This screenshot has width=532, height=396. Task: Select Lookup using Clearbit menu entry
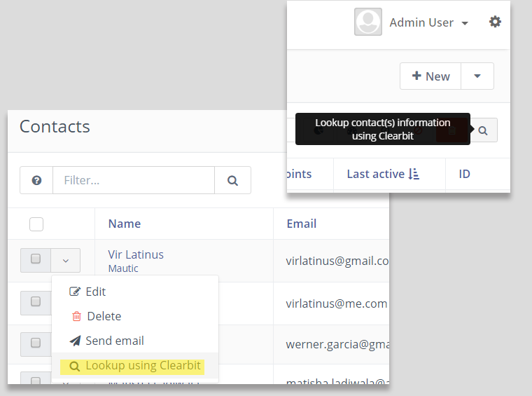tap(143, 366)
